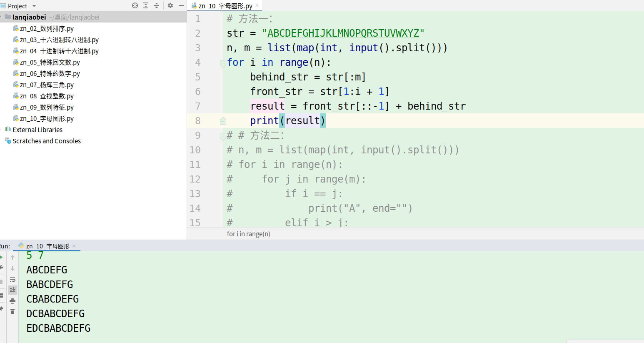Click the restore layout icon in Run panel
This screenshot has width=644, height=343.
pyautogui.click(x=1, y=295)
